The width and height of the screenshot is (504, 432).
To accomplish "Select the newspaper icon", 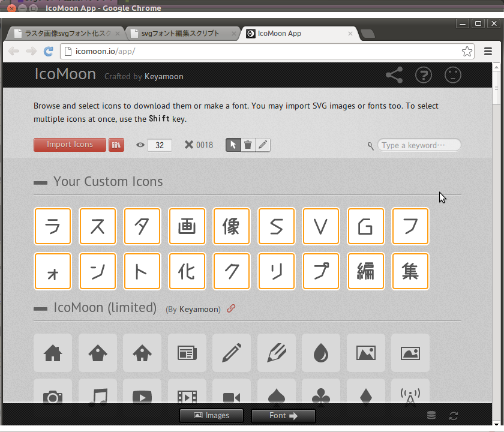I will click(187, 353).
